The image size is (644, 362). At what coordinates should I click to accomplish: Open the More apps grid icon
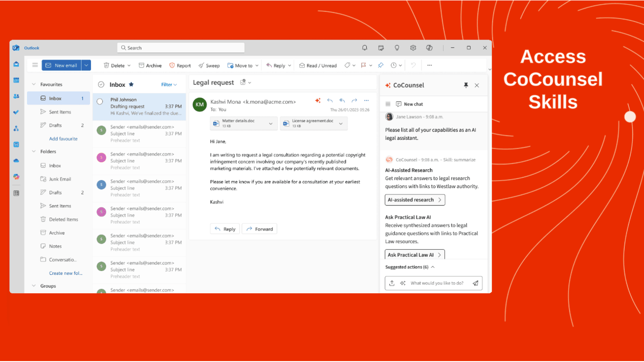pyautogui.click(x=16, y=193)
